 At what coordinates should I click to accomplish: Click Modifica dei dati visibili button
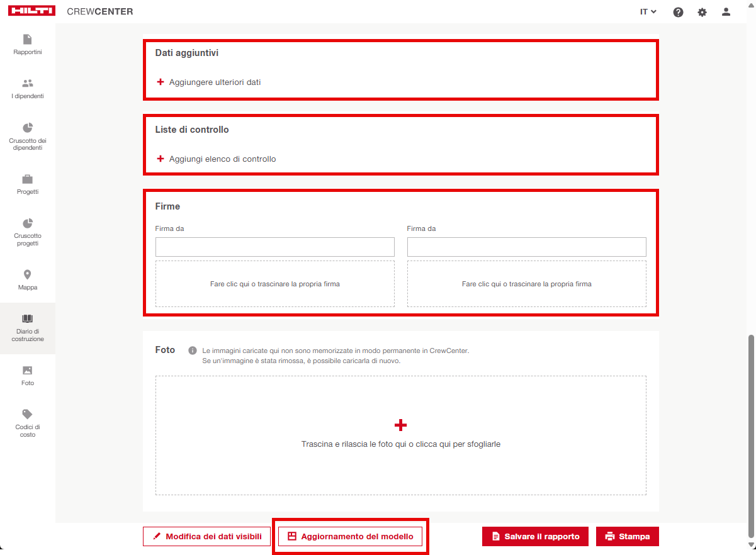point(206,537)
